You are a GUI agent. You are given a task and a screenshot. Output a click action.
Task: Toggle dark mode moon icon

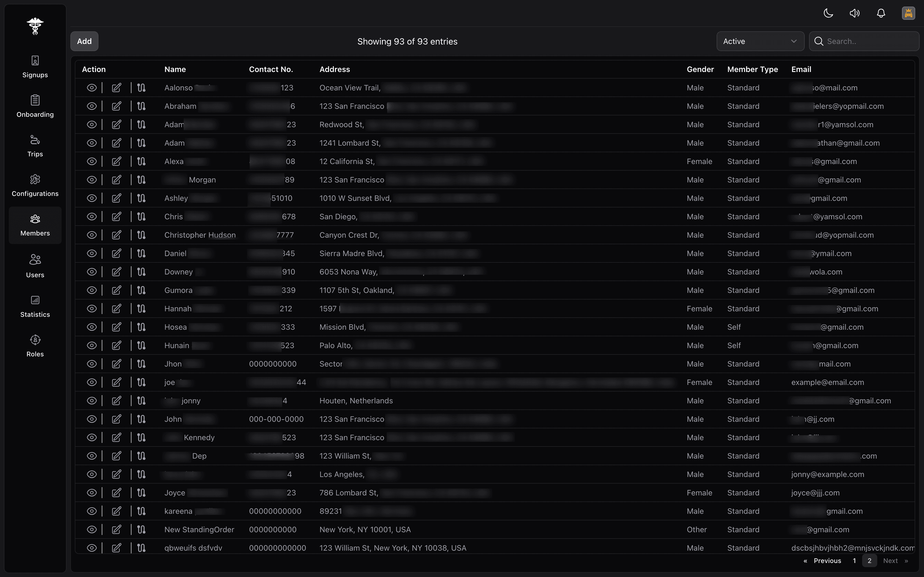click(x=828, y=13)
